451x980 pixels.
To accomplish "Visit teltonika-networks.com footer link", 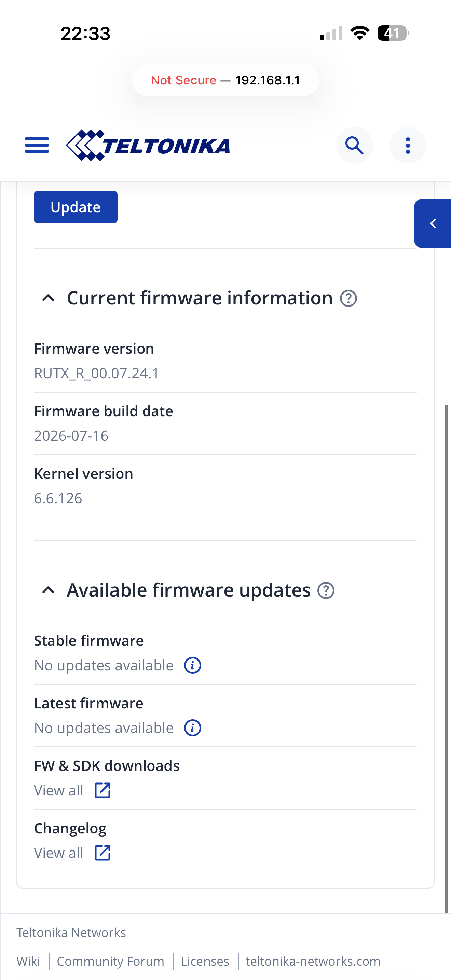I will click(313, 961).
